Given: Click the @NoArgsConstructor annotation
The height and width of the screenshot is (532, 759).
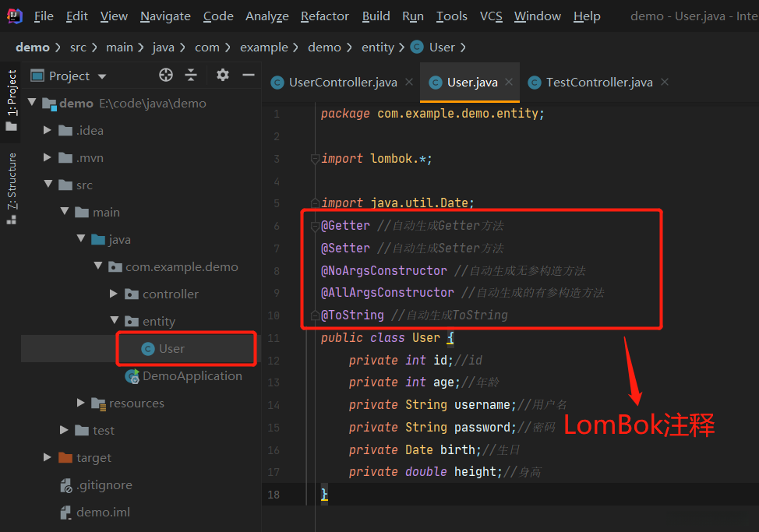Looking at the screenshot, I should click(x=384, y=270).
